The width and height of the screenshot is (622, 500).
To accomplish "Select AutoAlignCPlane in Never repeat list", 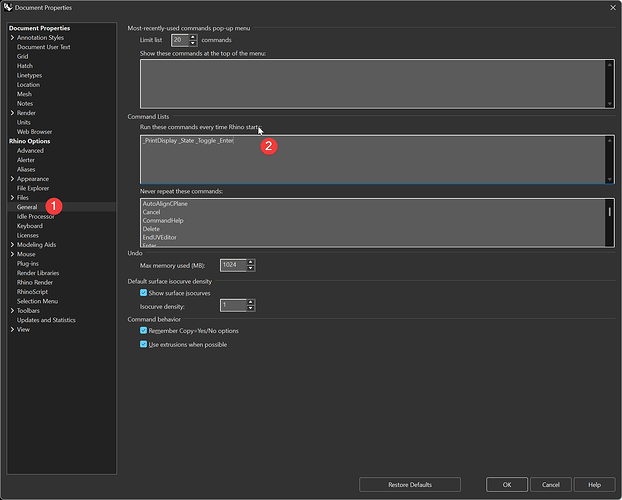I will point(165,204).
